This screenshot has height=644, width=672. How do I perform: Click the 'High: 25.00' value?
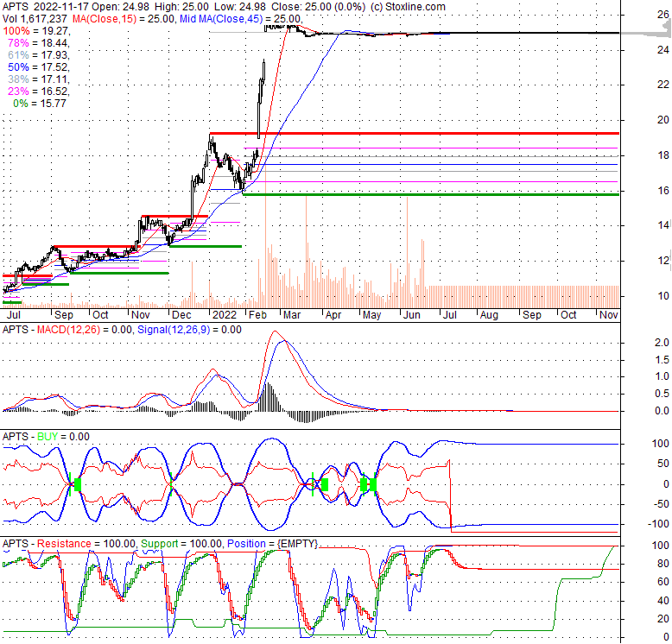(181, 7)
